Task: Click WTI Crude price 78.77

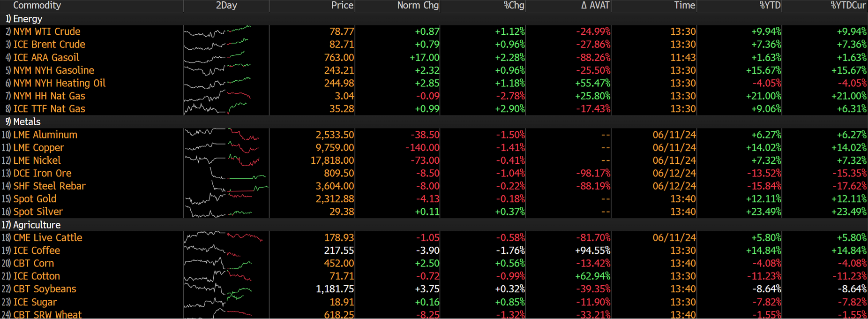Action: tap(342, 31)
